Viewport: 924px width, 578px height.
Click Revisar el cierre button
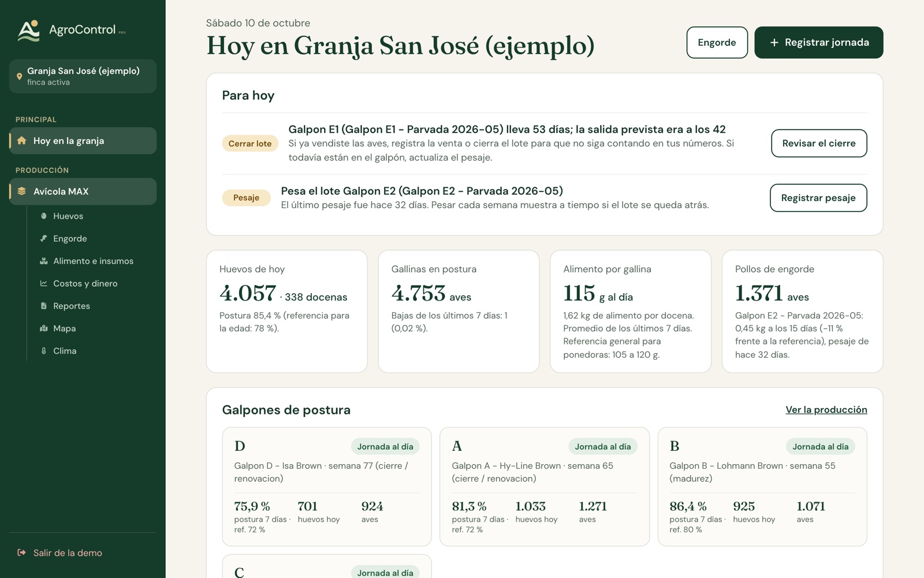pos(819,143)
